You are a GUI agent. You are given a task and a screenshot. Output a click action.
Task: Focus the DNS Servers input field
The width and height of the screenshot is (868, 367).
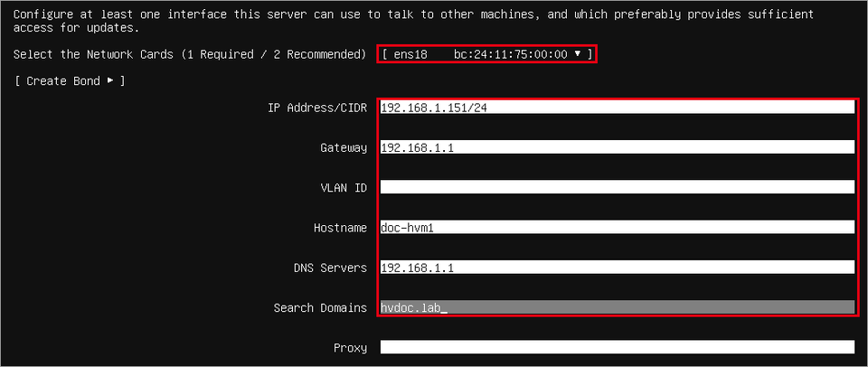618,268
